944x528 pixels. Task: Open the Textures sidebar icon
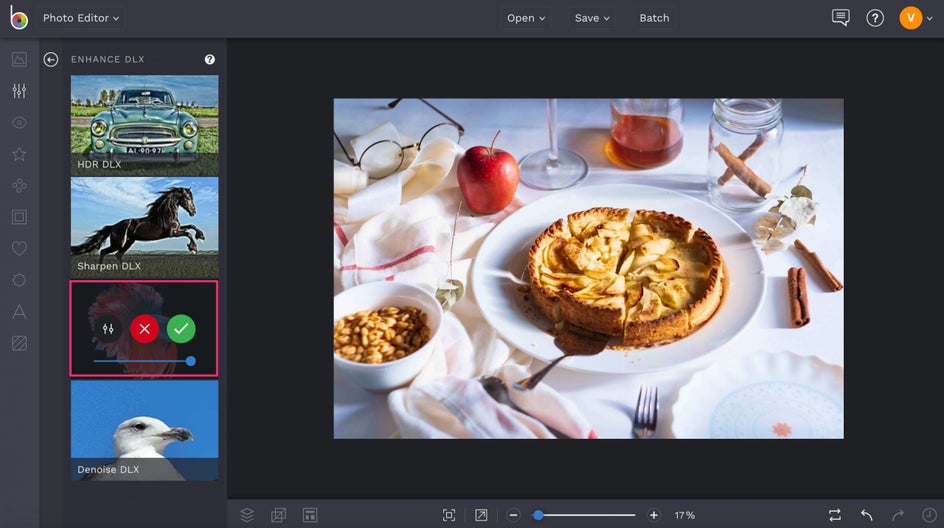click(19, 343)
